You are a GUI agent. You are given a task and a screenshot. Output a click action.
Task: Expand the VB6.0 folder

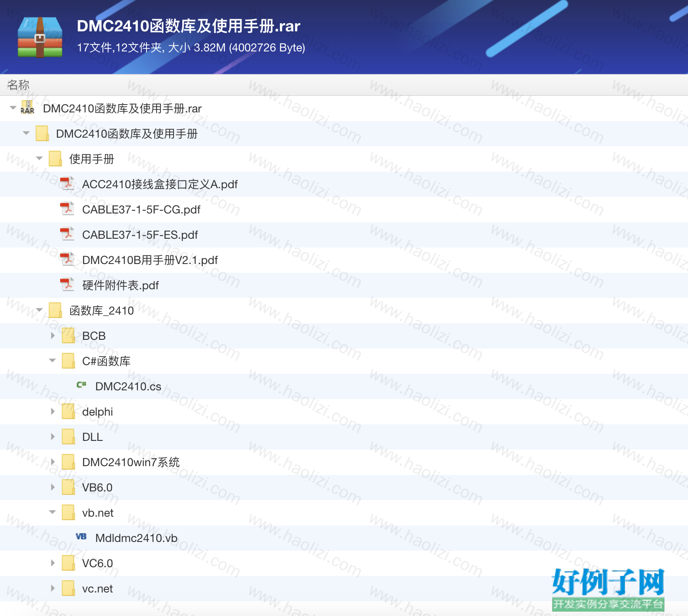click(53, 487)
